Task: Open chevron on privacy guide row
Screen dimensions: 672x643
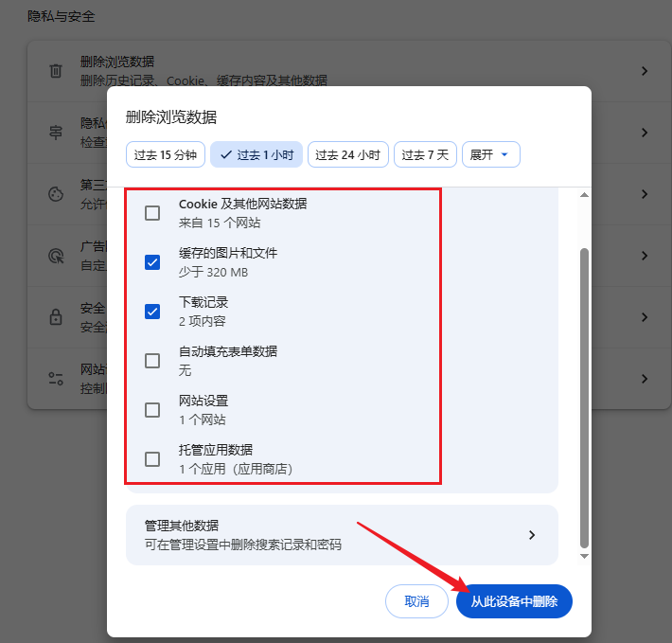Action: [645, 133]
